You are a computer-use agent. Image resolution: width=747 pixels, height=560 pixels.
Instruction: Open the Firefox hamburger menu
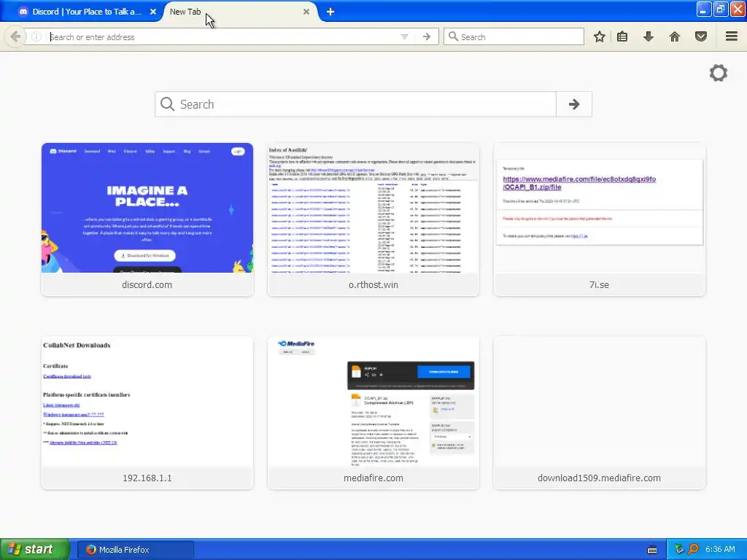731,36
